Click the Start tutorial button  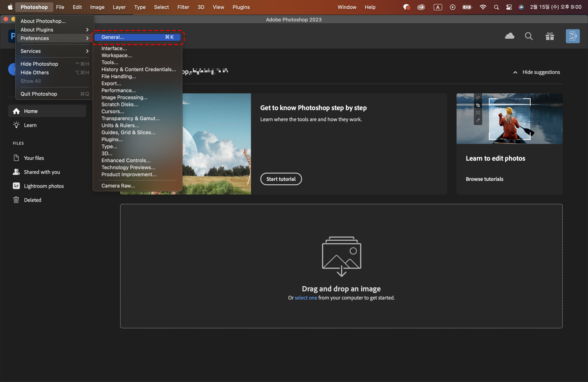pyautogui.click(x=281, y=179)
